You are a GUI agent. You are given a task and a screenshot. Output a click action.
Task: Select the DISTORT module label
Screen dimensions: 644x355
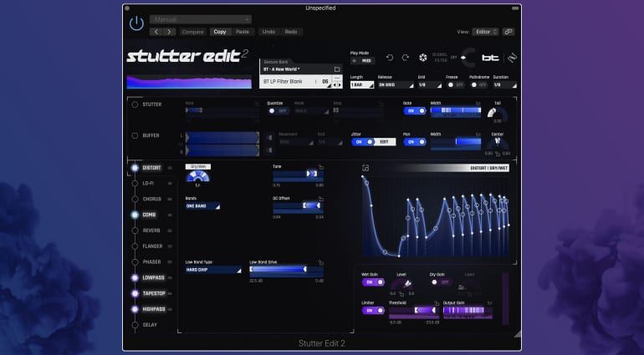[x=151, y=168]
